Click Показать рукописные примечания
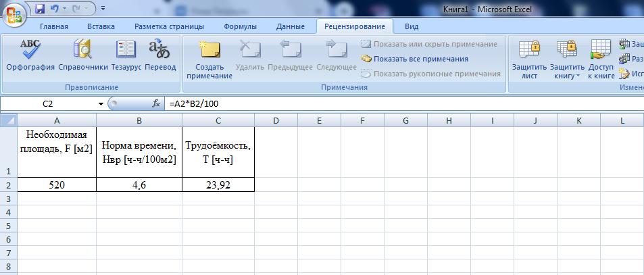The width and height of the screenshot is (644, 275). coord(431,74)
